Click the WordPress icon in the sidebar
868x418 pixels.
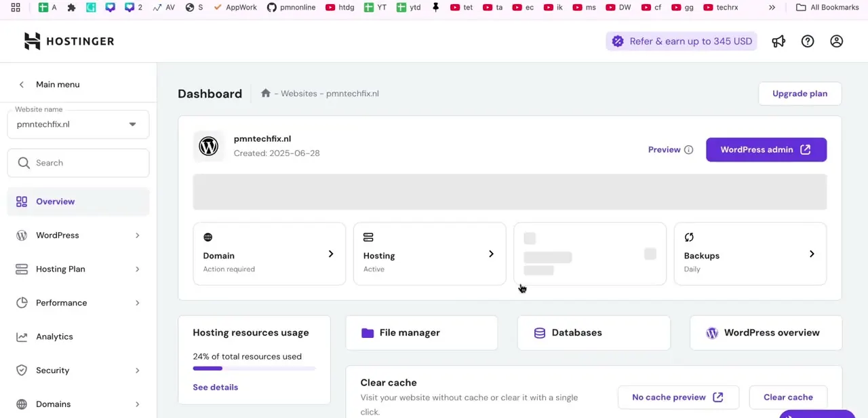(x=22, y=235)
